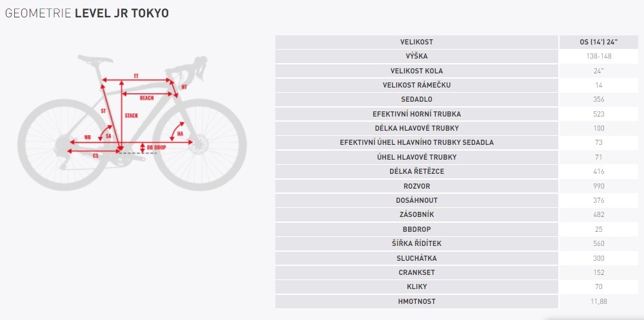The image size is (644, 320).
Task: Select the EFEKTIVNÍ HORNÍ TRUBKA row
Action: coord(456,114)
